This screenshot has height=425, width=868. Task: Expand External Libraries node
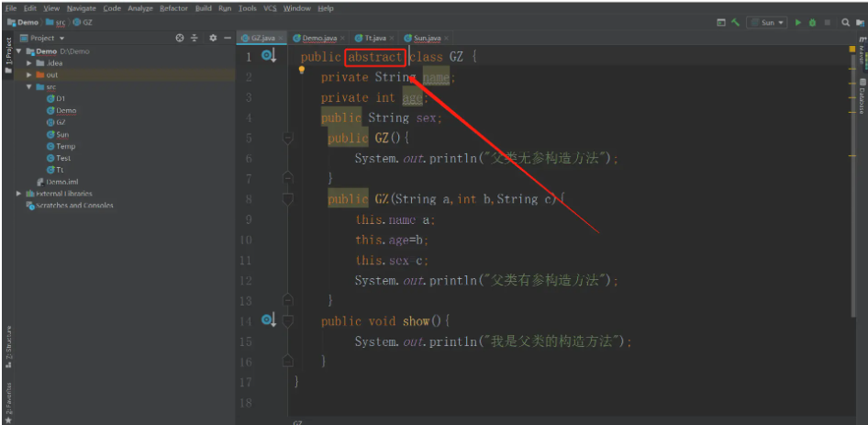click(19, 194)
